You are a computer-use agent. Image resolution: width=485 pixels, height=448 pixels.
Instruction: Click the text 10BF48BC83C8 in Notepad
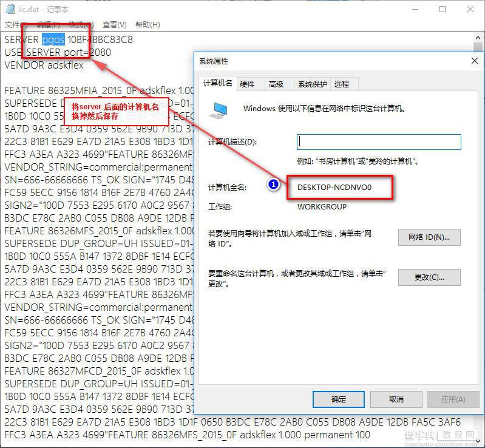100,39
